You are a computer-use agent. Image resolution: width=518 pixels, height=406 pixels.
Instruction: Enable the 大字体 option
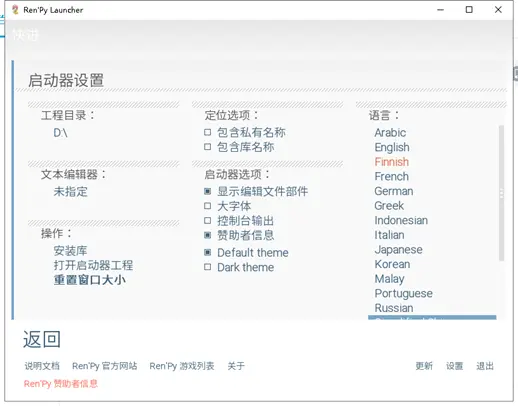[208, 206]
